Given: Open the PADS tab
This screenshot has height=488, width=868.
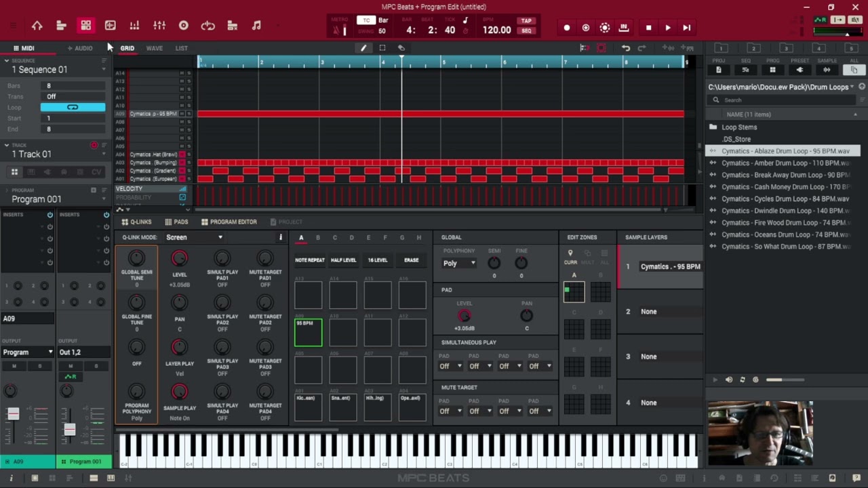Looking at the screenshot, I should pos(177,222).
